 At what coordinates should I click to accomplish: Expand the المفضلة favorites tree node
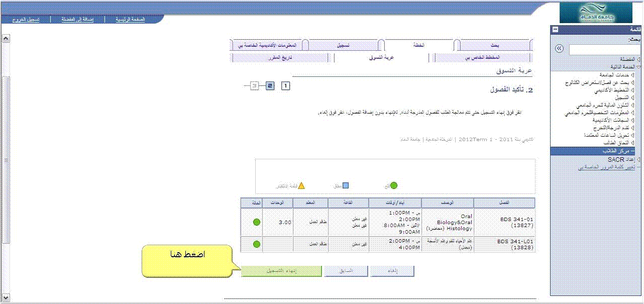point(638,59)
